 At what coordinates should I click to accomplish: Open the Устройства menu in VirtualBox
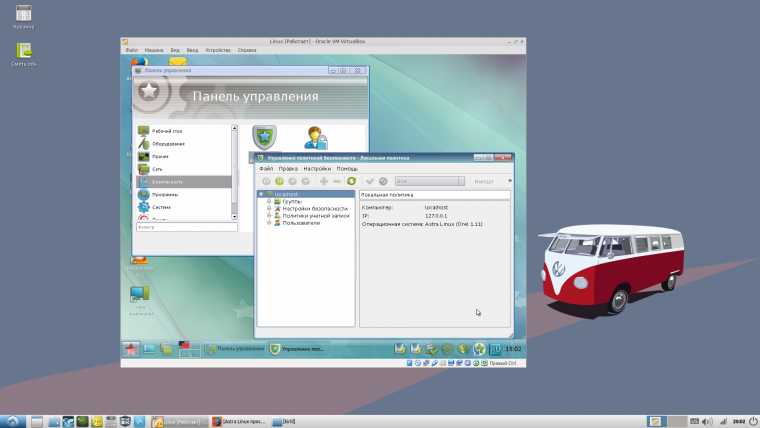tap(217, 49)
